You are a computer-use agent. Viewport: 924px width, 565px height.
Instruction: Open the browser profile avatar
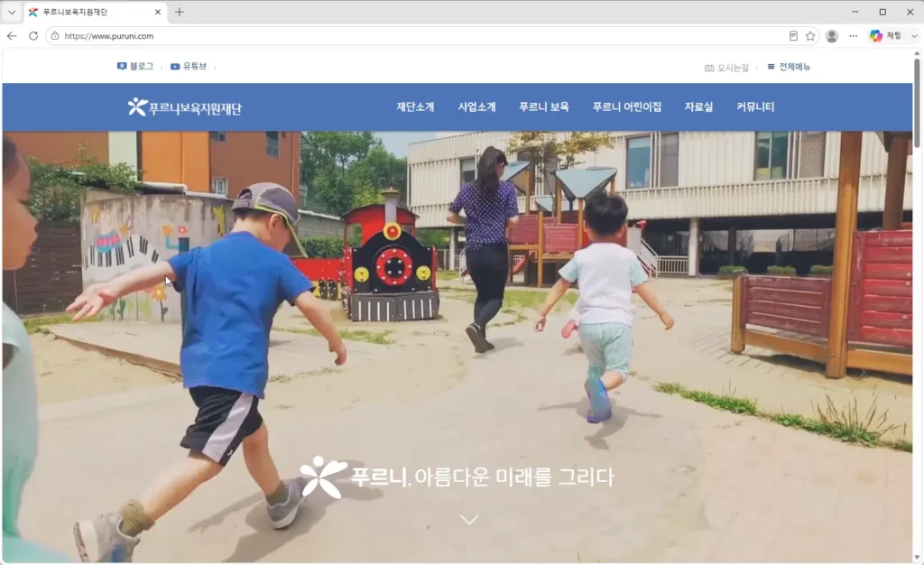tap(832, 36)
